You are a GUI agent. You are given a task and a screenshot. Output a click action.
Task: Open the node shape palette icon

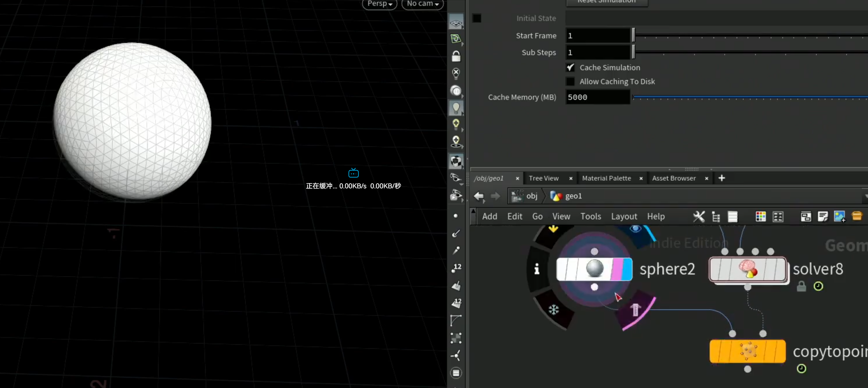pyautogui.click(x=778, y=216)
